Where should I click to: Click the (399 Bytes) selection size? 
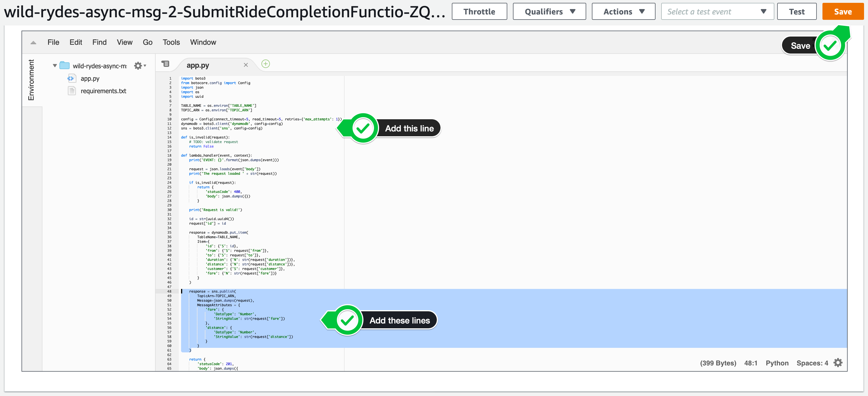(x=718, y=363)
